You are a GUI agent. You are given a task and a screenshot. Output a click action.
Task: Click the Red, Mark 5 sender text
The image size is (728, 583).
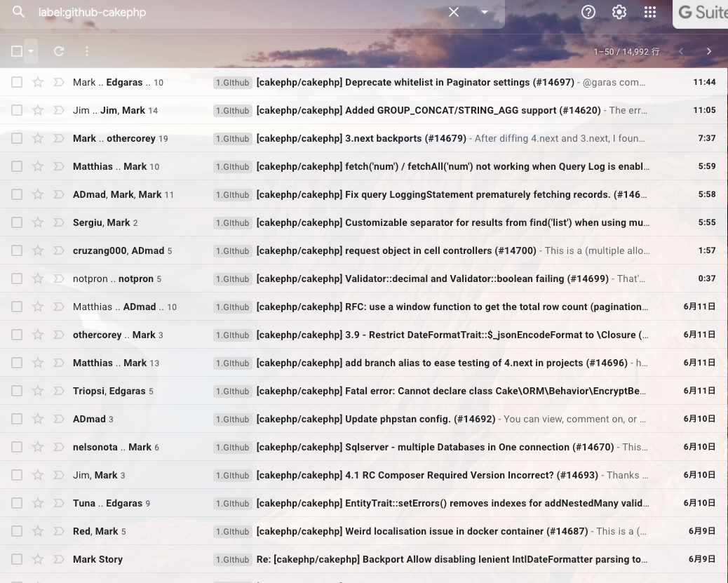pos(100,531)
